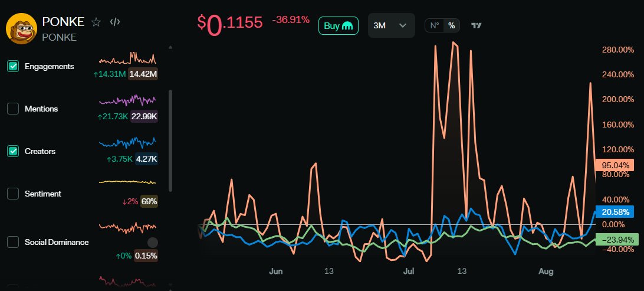This screenshot has width=644, height=291.
Task: Click the -23.94% price axis label
Action: click(x=617, y=240)
